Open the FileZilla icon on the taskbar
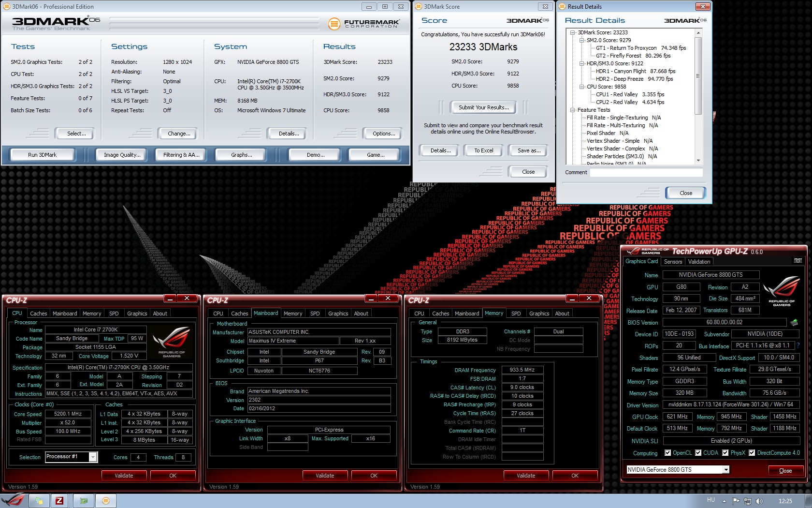This screenshot has width=812, height=508. click(59, 501)
